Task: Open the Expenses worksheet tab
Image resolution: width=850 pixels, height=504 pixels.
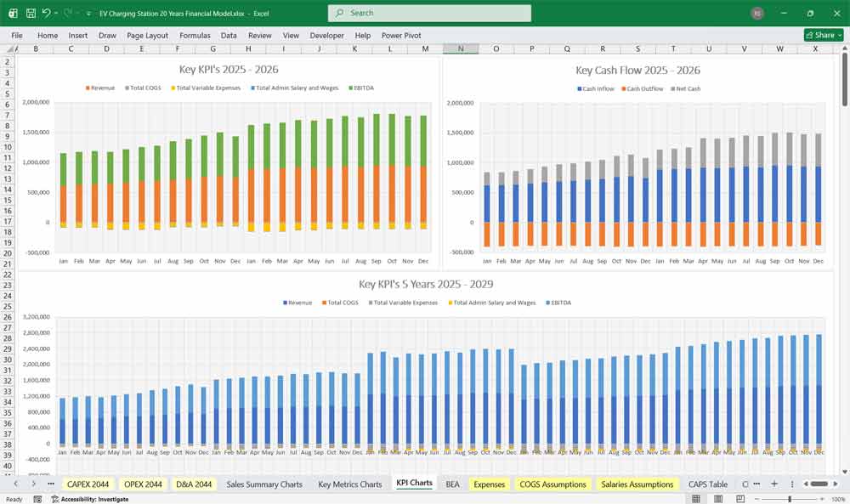Action: tap(489, 484)
